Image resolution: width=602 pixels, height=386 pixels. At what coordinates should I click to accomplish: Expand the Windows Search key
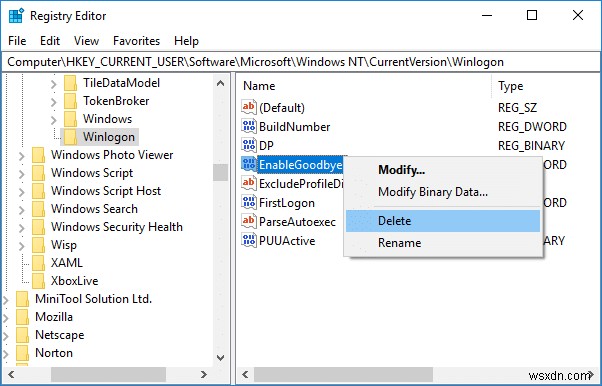tap(22, 210)
